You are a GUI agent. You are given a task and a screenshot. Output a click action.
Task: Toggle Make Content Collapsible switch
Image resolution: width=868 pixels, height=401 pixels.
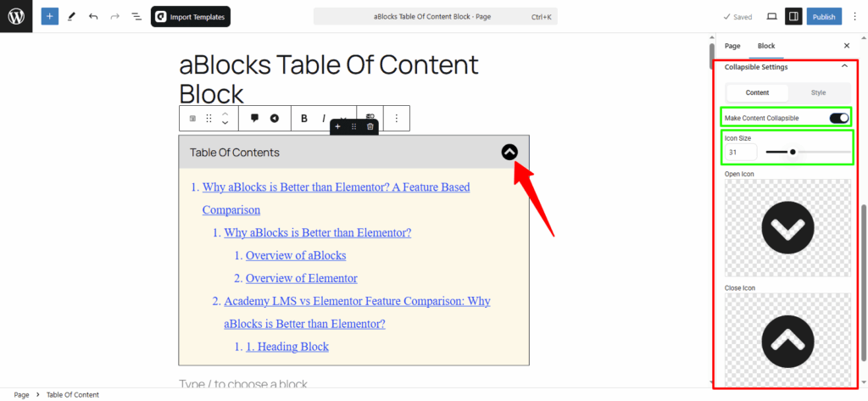tap(838, 118)
